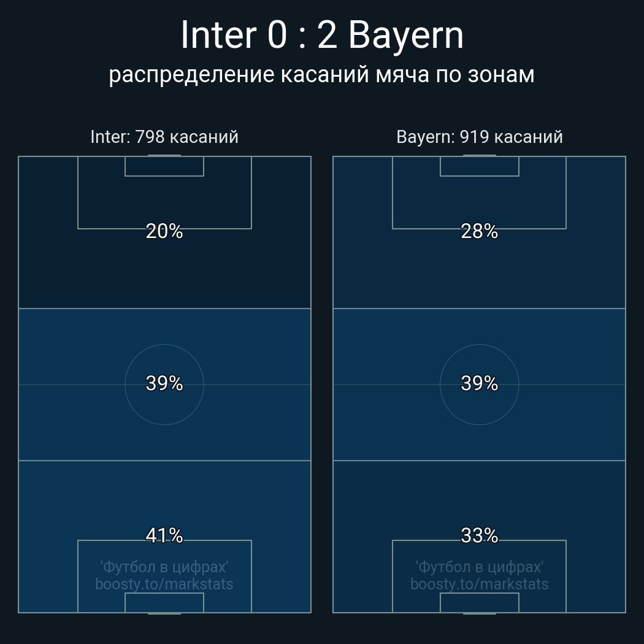
Task: Click the top goal box on Inter pitch
Action: coord(164,166)
